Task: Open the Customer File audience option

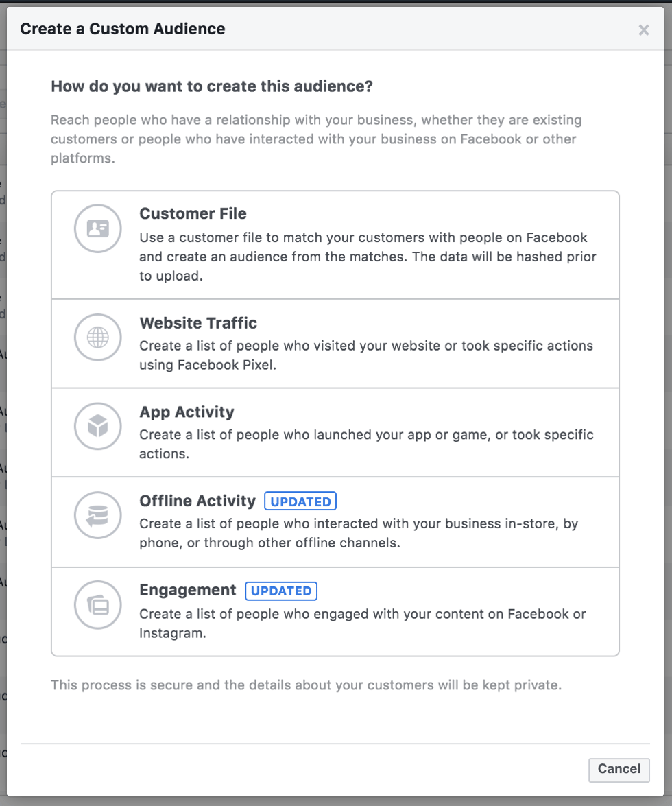Action: 336,244
